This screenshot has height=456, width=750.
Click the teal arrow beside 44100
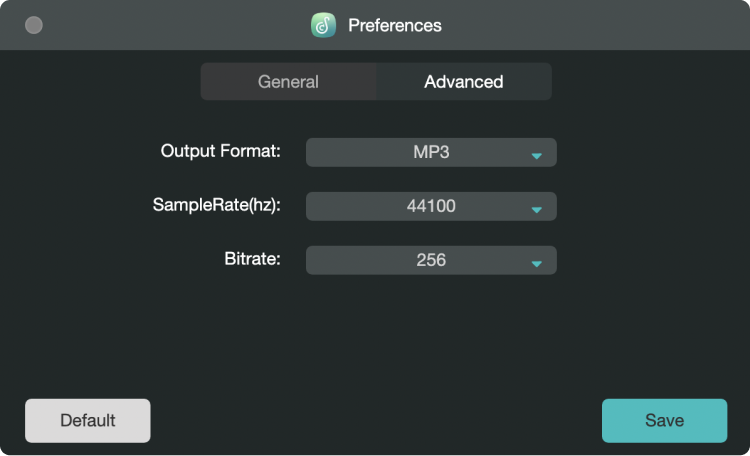[537, 210]
